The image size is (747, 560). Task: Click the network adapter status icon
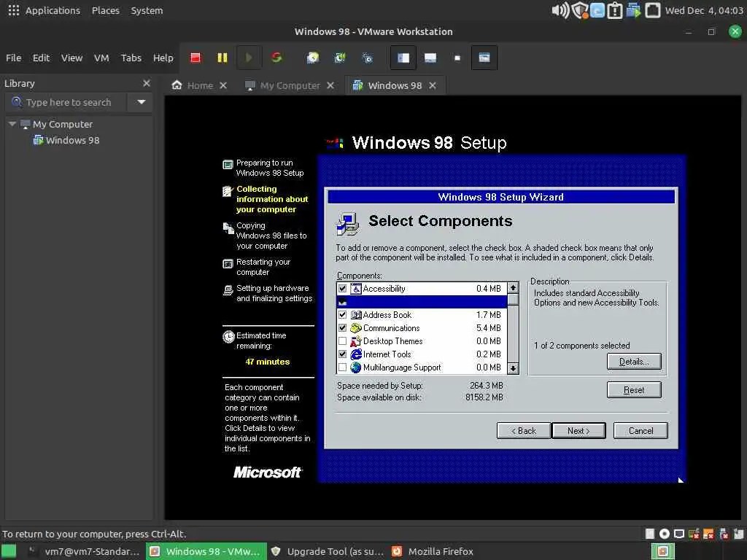point(679,534)
